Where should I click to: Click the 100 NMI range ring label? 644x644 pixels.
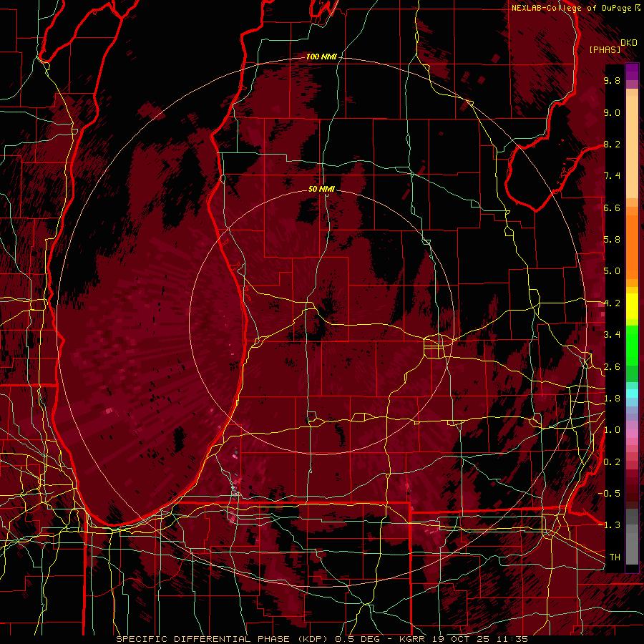point(321,57)
